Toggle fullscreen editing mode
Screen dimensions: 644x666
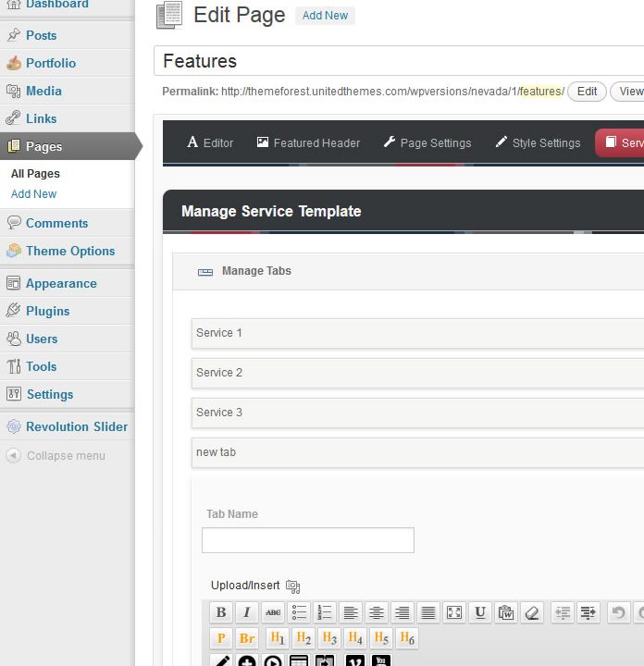click(x=453, y=612)
